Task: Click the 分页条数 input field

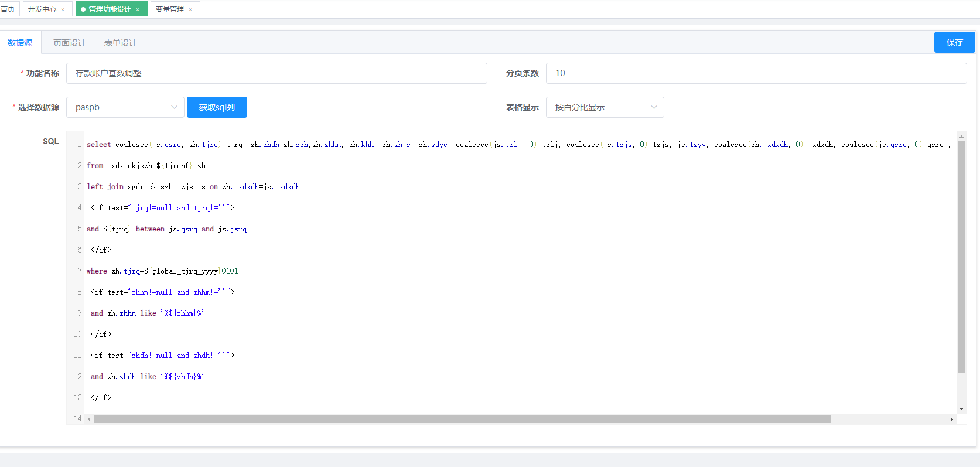Action: click(x=756, y=73)
